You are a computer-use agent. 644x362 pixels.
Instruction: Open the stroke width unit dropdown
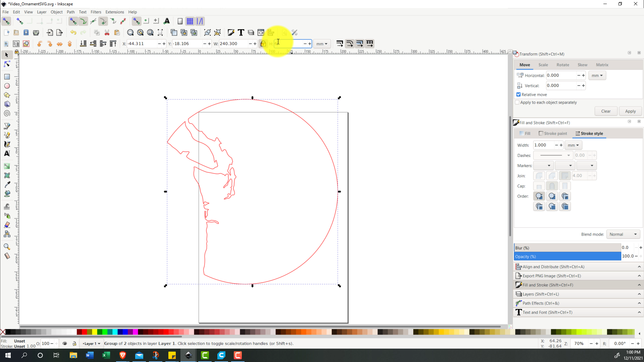coord(573,145)
